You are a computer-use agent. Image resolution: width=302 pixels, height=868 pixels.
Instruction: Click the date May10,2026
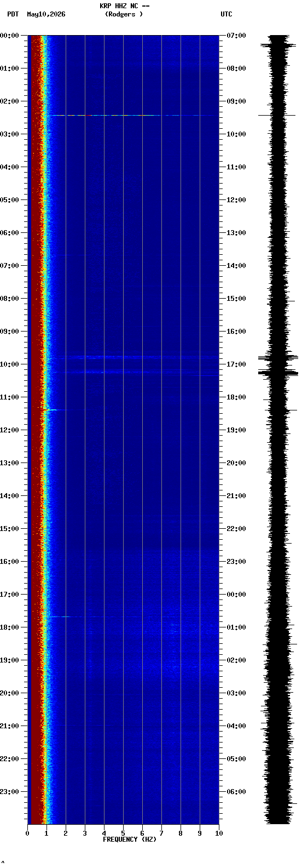(x=46, y=14)
